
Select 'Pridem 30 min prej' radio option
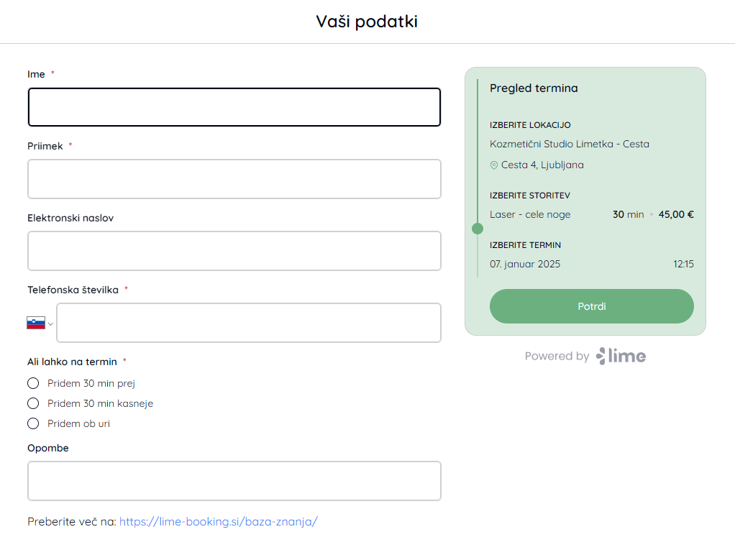pos(33,383)
